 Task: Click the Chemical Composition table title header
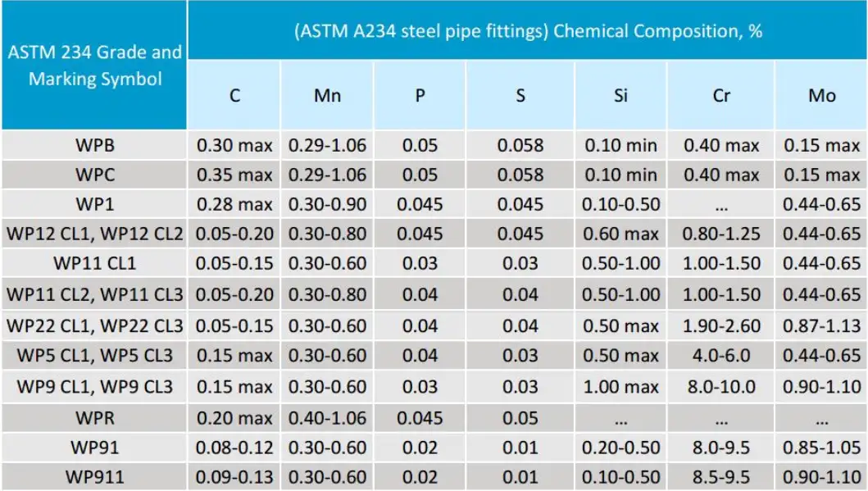528,31
